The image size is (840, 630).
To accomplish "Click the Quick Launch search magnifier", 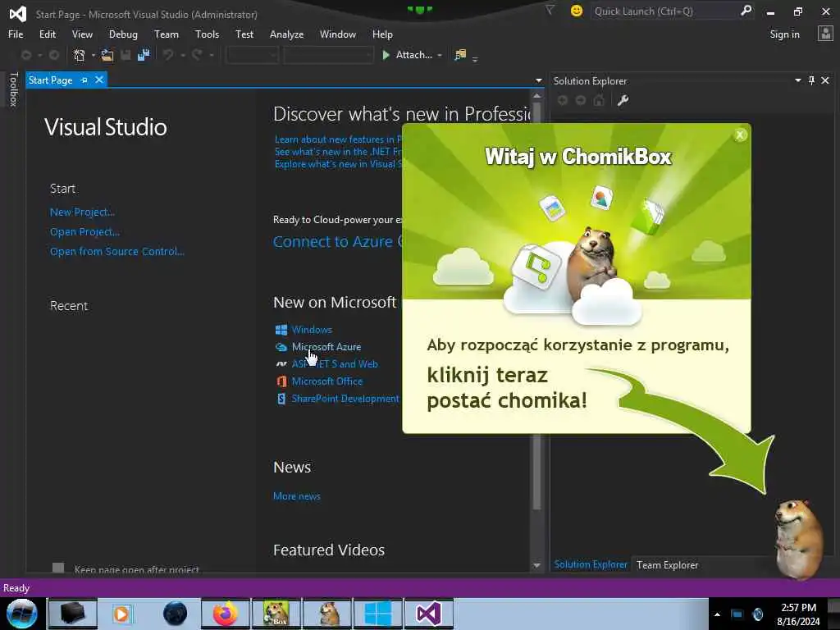I will pos(746,11).
